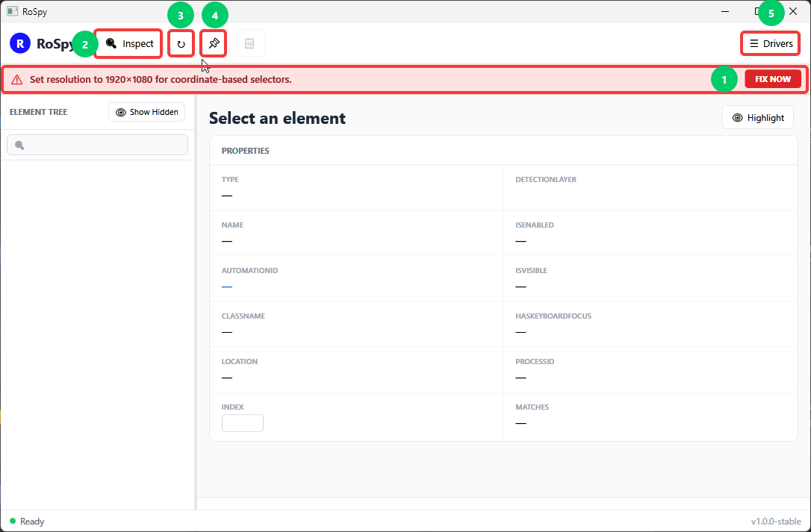
Task: Open the Drivers menu
Action: point(770,43)
